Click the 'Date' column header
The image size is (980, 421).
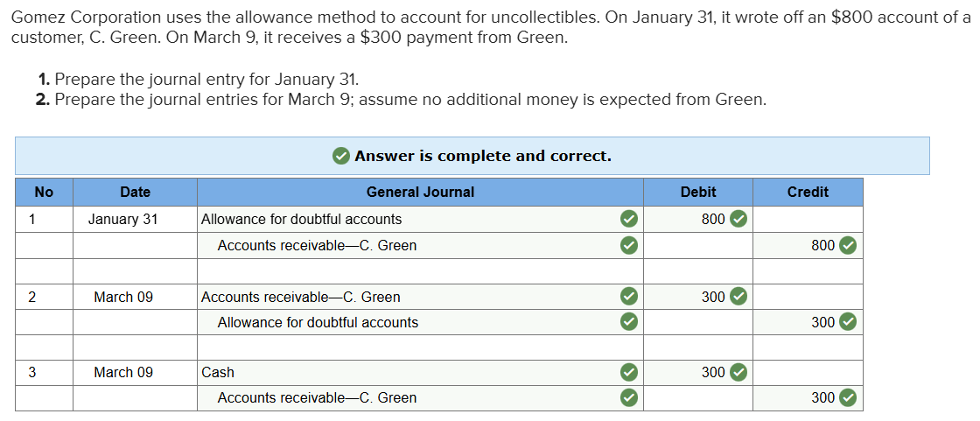point(135,192)
